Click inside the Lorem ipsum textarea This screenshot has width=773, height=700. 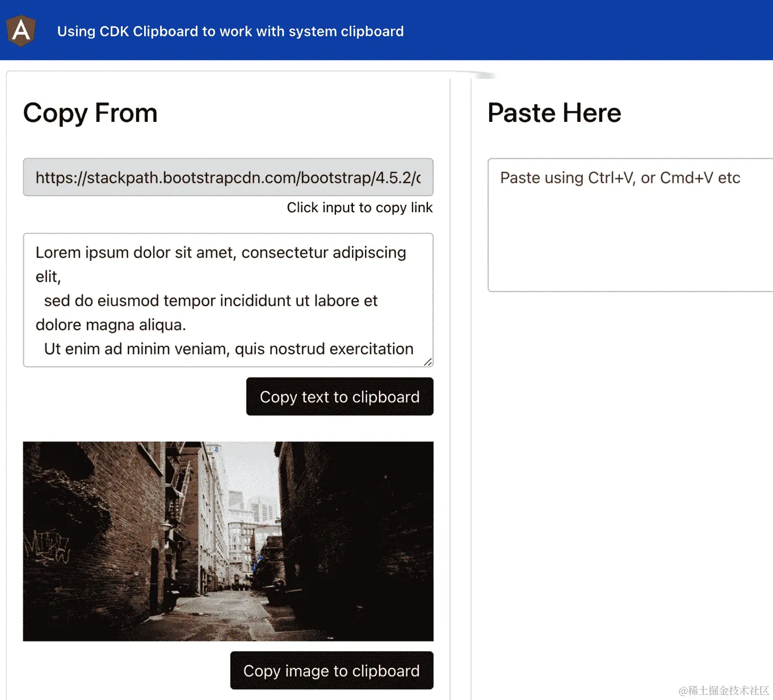click(x=228, y=300)
